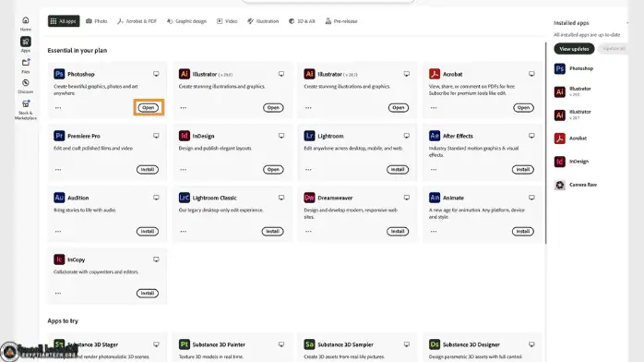Click the Lightroom Classic card title
The height and width of the screenshot is (362, 644).
[x=214, y=198]
